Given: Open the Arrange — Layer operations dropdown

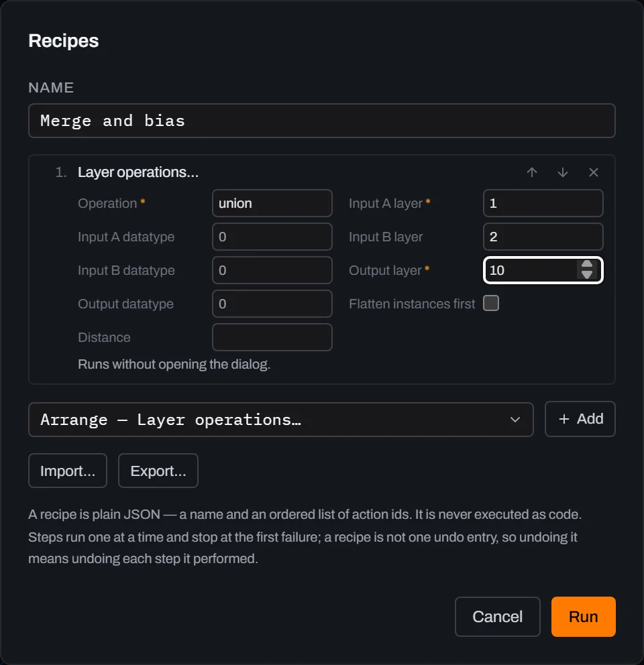Looking at the screenshot, I should [280, 420].
